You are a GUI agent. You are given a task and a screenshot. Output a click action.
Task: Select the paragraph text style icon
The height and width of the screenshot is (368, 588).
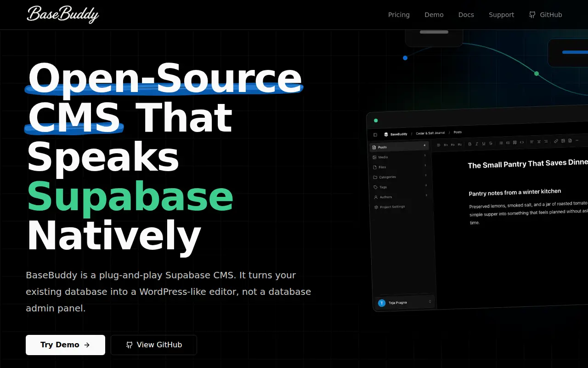tap(439, 145)
